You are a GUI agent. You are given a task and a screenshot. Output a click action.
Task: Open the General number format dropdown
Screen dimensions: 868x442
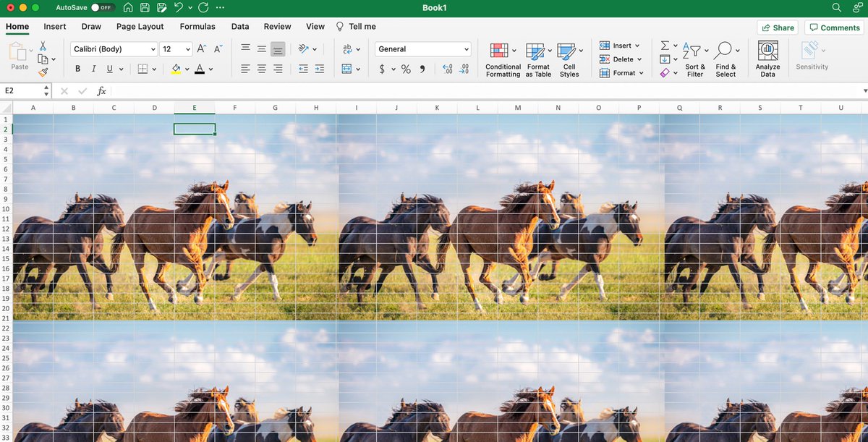[x=423, y=49]
